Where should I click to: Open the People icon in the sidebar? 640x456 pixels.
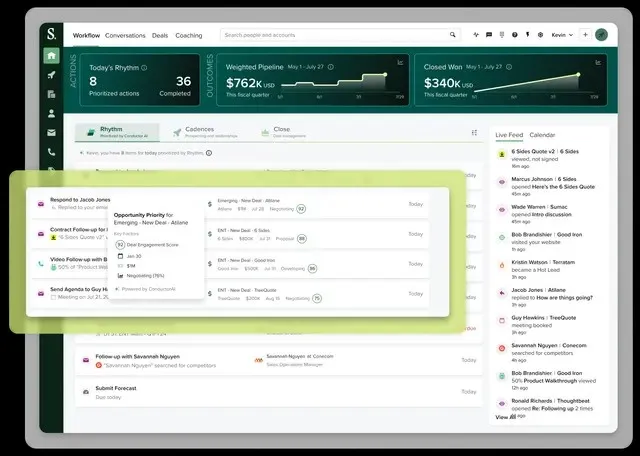click(x=51, y=113)
